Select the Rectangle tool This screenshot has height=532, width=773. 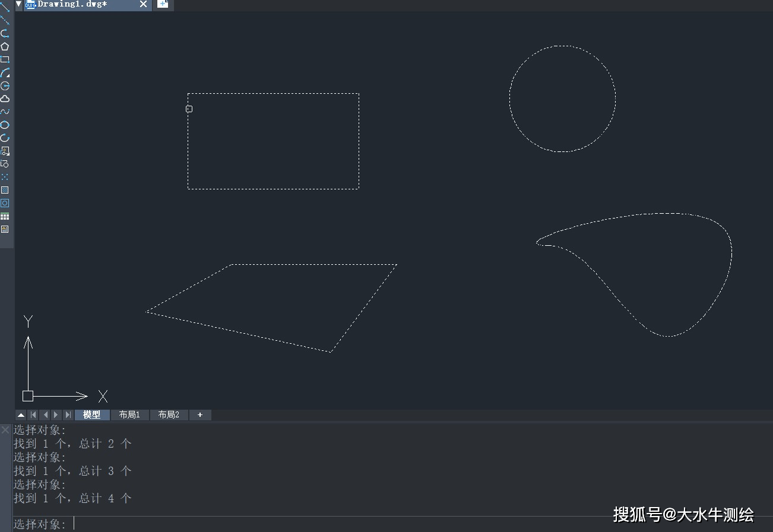coord(5,59)
